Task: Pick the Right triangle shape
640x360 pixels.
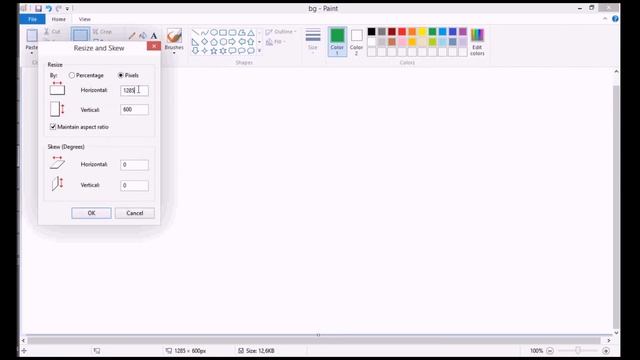Action: pyautogui.click(x=195, y=42)
